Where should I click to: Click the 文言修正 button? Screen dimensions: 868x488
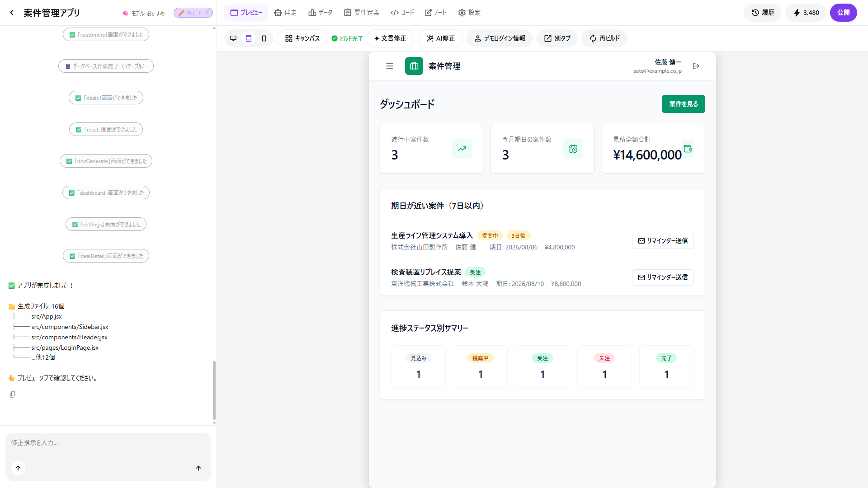[390, 38]
